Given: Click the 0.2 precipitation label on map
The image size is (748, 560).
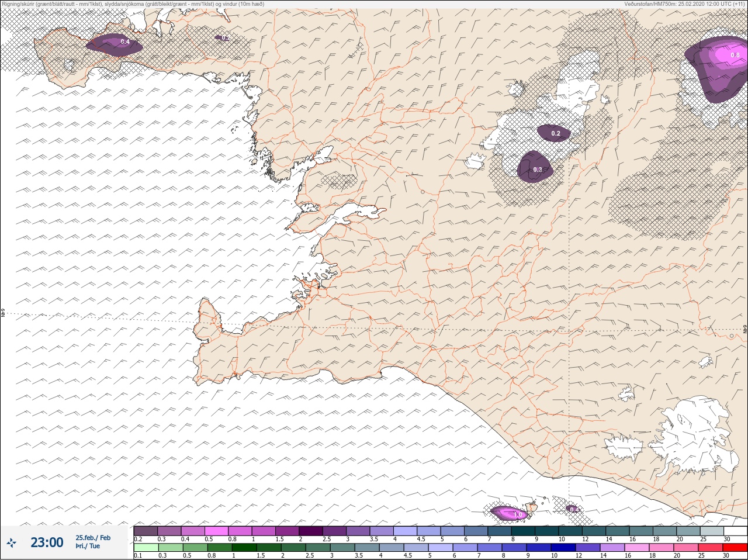Looking at the screenshot, I should tap(556, 134).
